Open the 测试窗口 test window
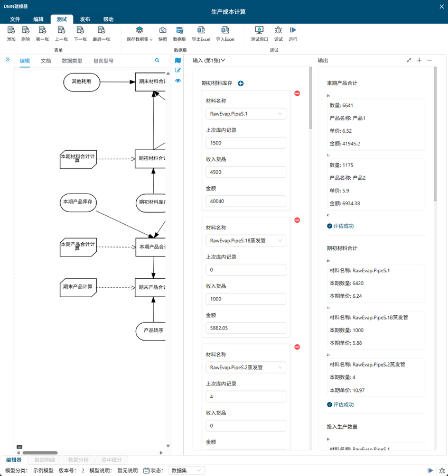This screenshot has width=448, height=476. 259,31
